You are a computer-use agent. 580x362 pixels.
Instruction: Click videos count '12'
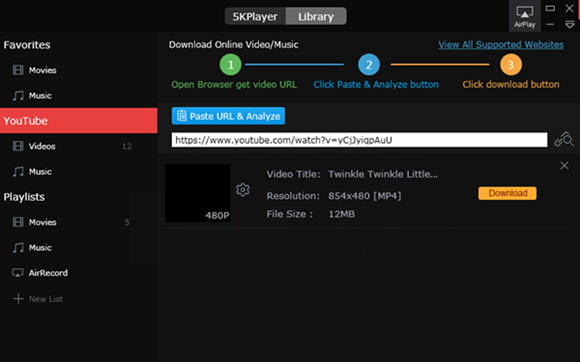tap(127, 146)
